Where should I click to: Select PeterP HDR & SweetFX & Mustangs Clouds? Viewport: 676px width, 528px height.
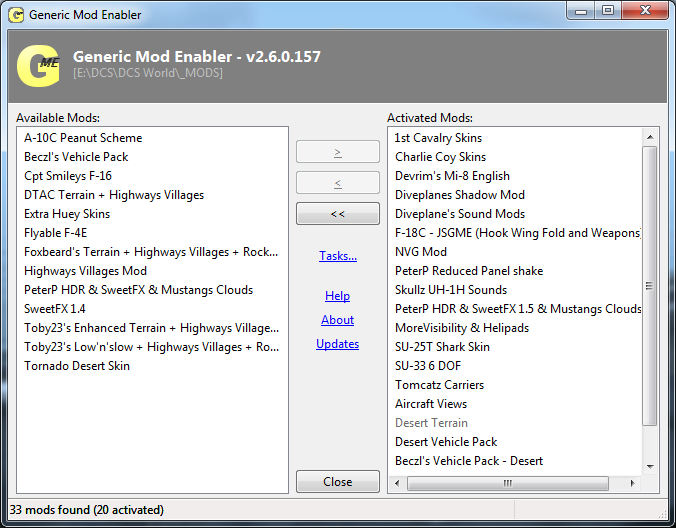138,290
